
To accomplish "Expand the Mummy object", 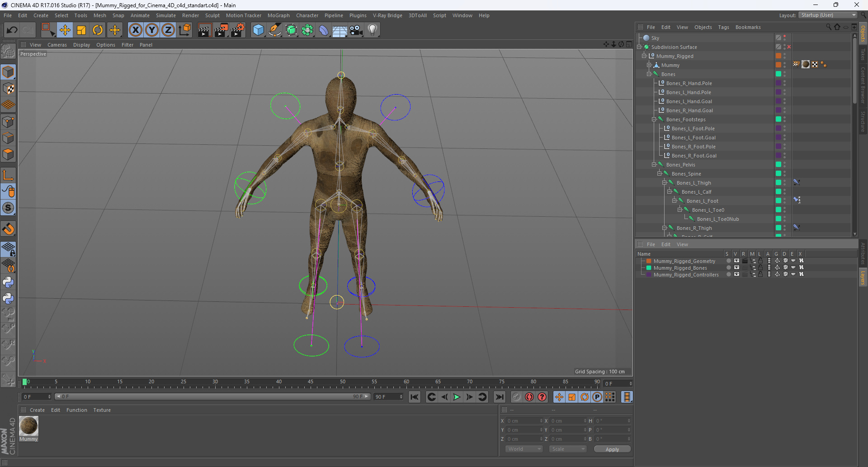I will [649, 65].
